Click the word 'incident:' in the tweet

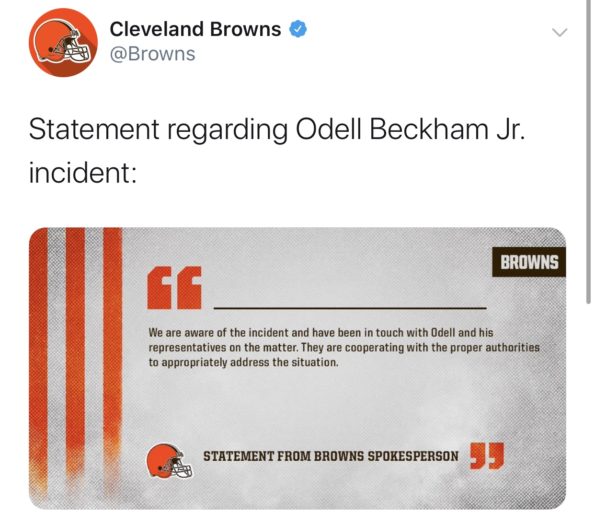click(x=83, y=173)
